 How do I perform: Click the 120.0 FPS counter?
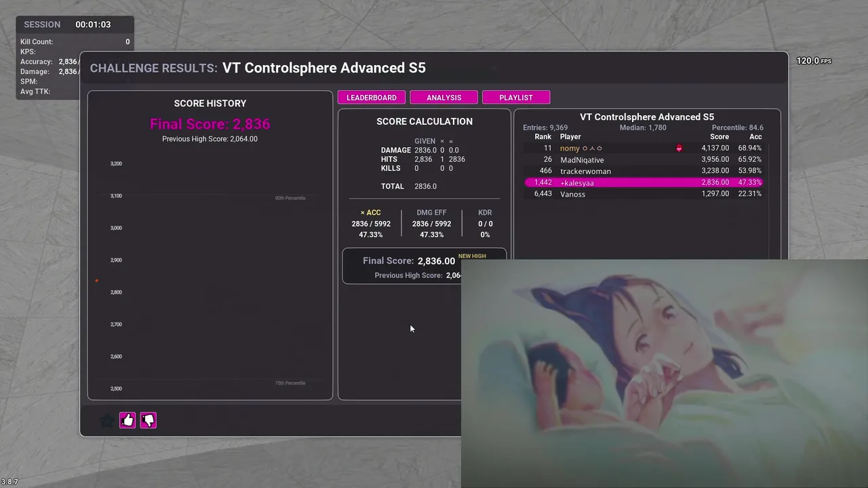point(814,61)
